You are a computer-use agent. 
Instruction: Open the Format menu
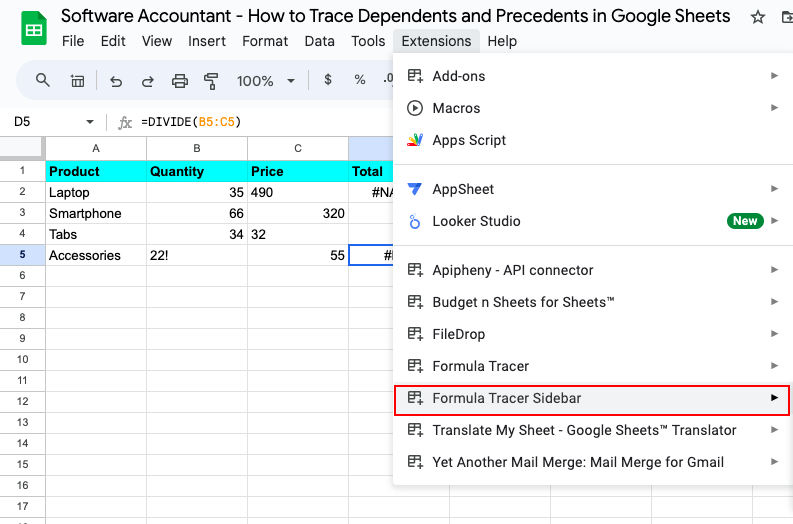(265, 41)
